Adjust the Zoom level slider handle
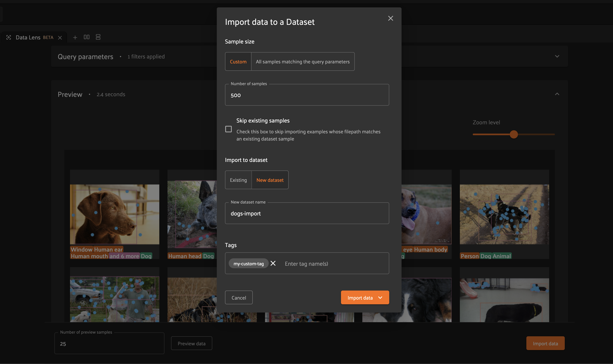This screenshot has height=364, width=613. [514, 134]
